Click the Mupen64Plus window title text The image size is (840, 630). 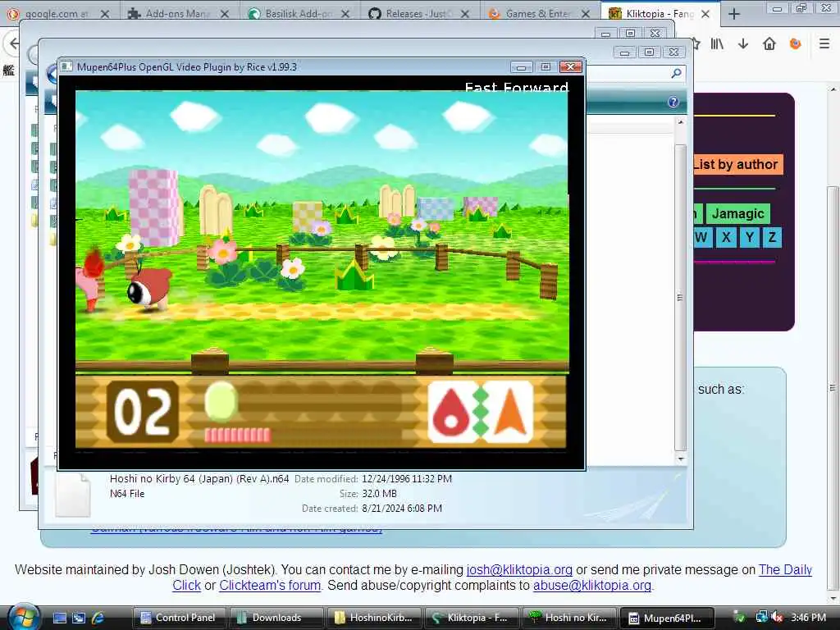point(186,67)
